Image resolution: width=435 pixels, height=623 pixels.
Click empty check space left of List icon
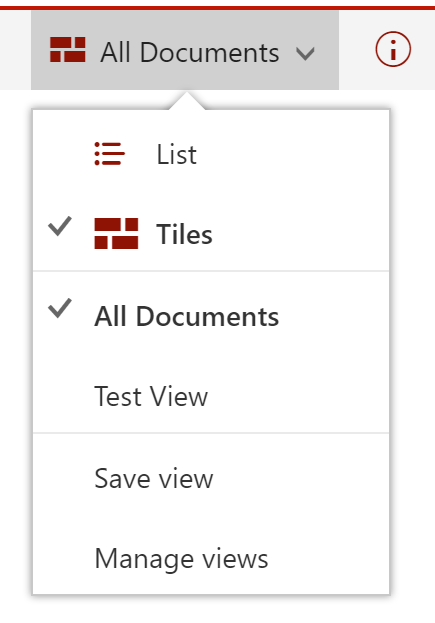[x=60, y=154]
